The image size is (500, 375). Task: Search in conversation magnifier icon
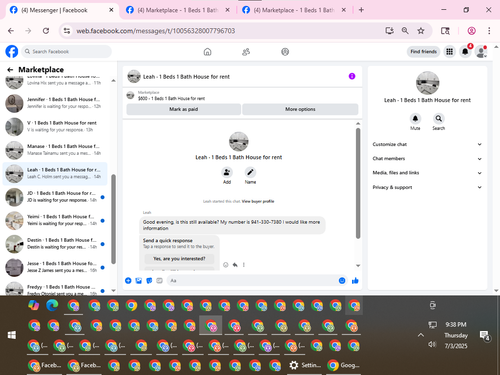439,119
